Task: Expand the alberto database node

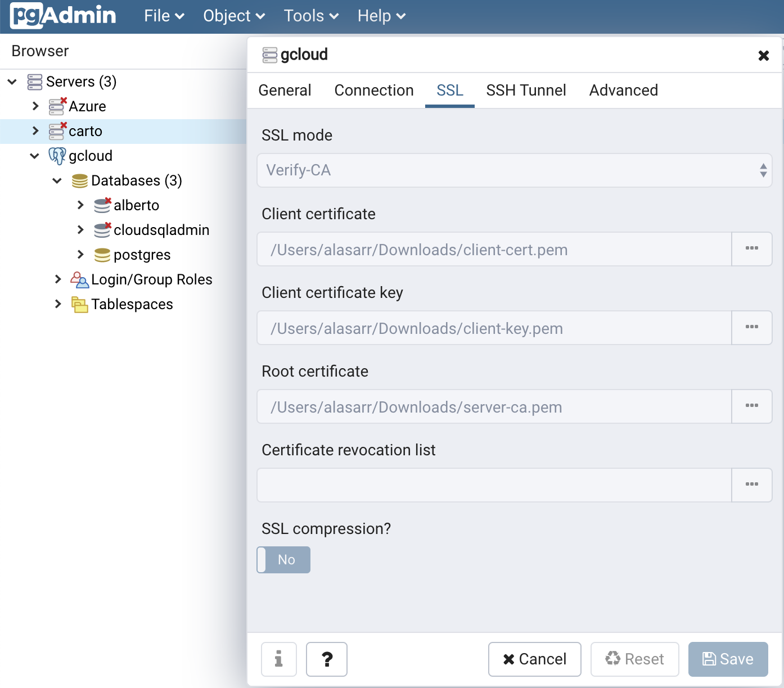Action: [x=80, y=205]
